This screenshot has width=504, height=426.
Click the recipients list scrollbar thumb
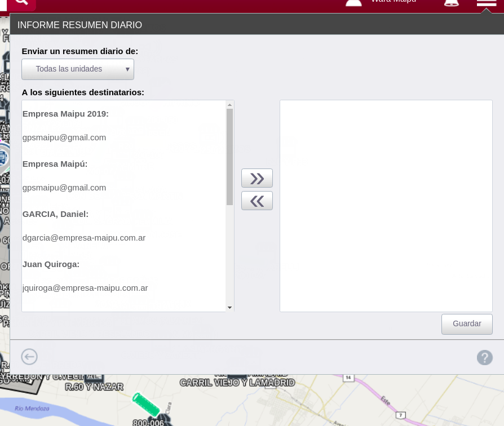(229, 157)
